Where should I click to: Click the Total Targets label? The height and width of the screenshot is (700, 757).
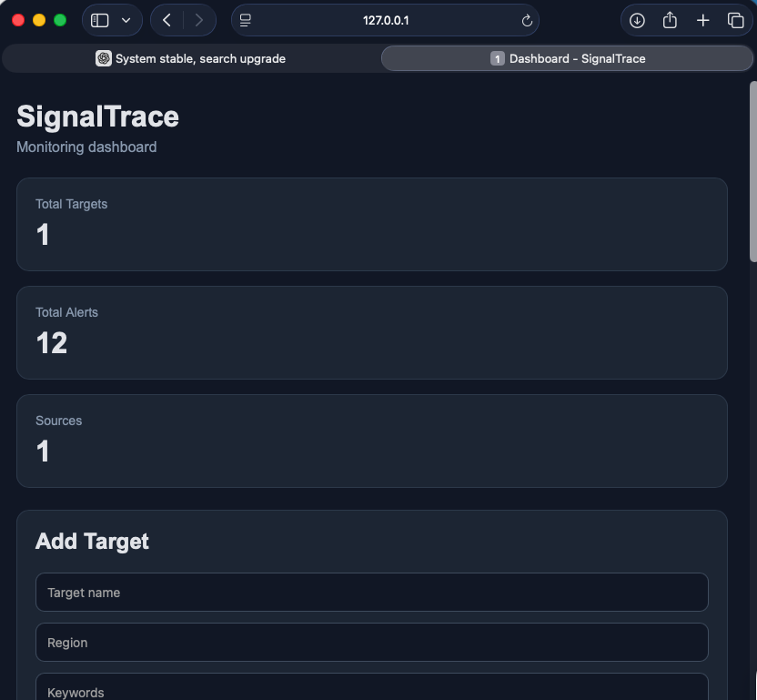[x=72, y=204]
